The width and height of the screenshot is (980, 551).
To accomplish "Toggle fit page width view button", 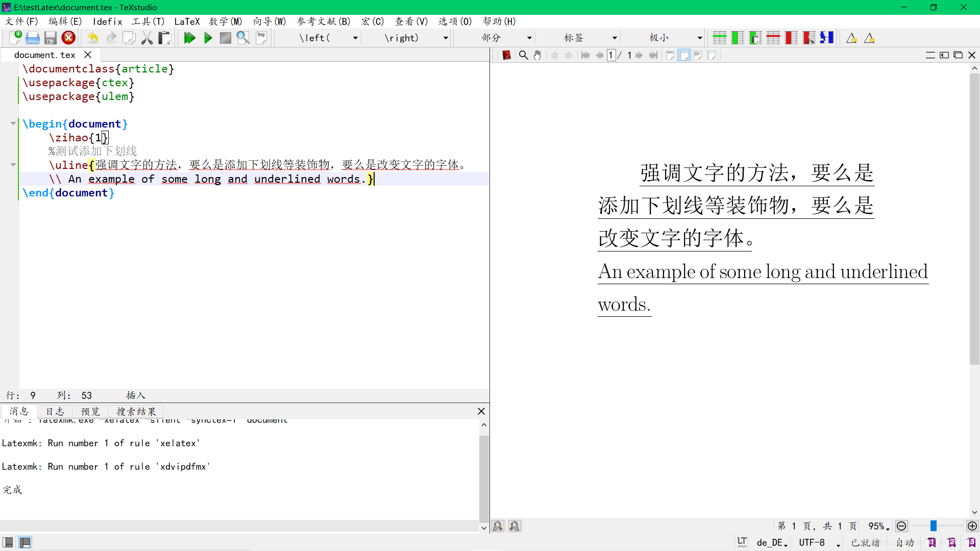I will (x=684, y=55).
